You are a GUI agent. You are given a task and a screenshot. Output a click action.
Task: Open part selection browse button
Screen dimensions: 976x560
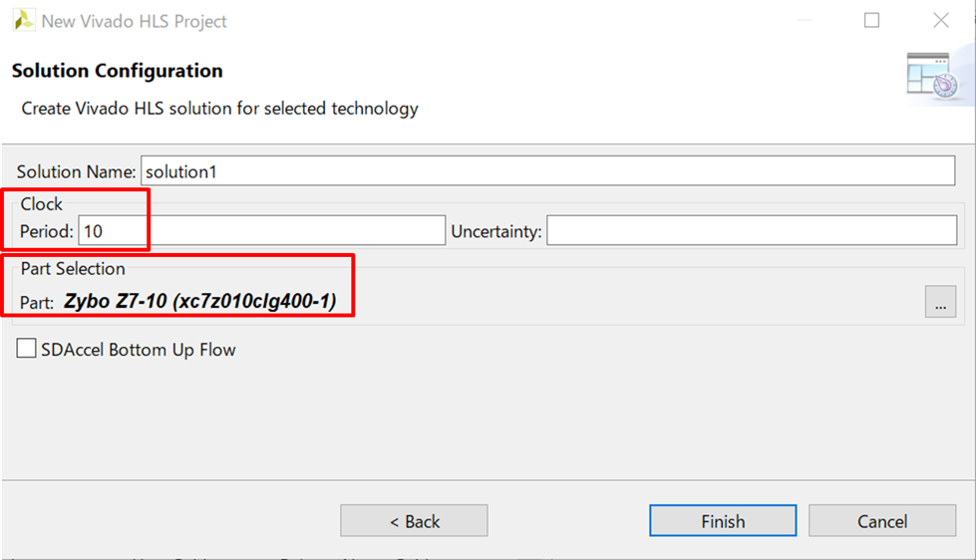coord(940,302)
